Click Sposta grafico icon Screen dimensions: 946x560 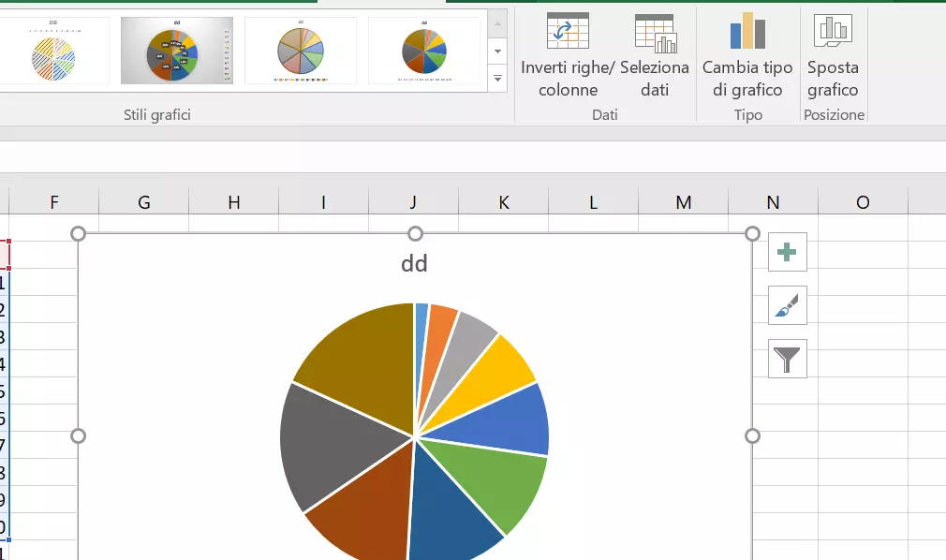click(x=833, y=32)
